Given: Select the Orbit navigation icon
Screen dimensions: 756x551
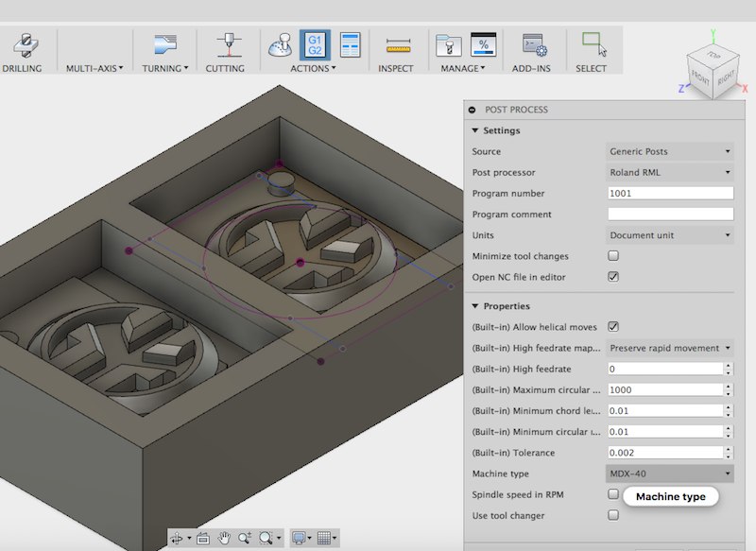Looking at the screenshot, I should 177,538.
